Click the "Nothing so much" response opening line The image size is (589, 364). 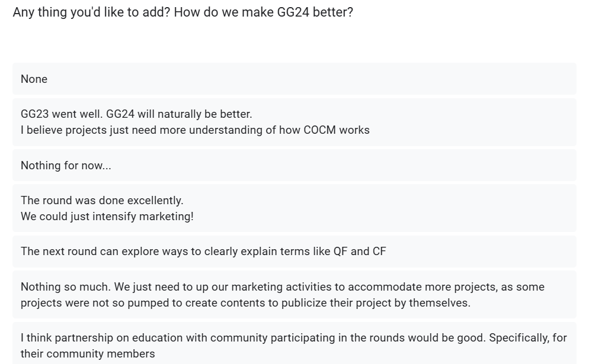pyautogui.click(x=283, y=287)
